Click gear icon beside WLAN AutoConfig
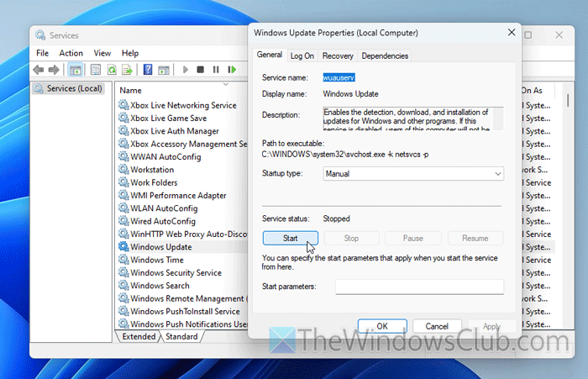Viewport: 588px width, 379px height. (x=123, y=208)
